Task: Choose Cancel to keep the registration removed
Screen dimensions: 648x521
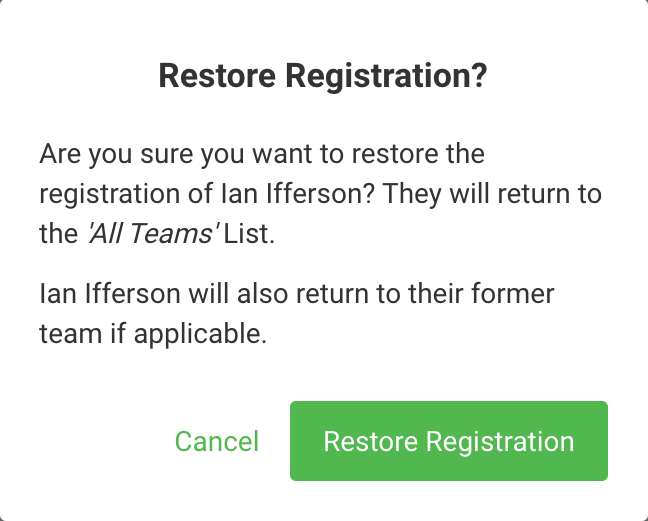Action: pos(216,441)
